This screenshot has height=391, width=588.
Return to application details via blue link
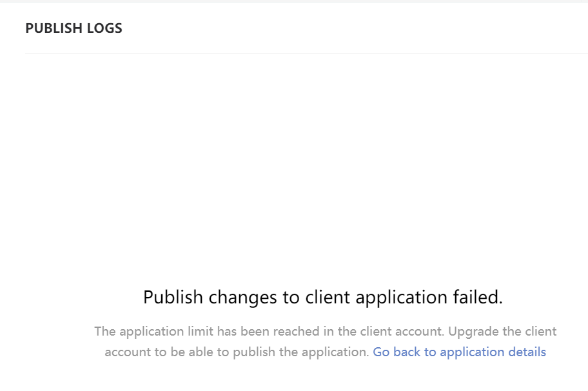tap(459, 352)
